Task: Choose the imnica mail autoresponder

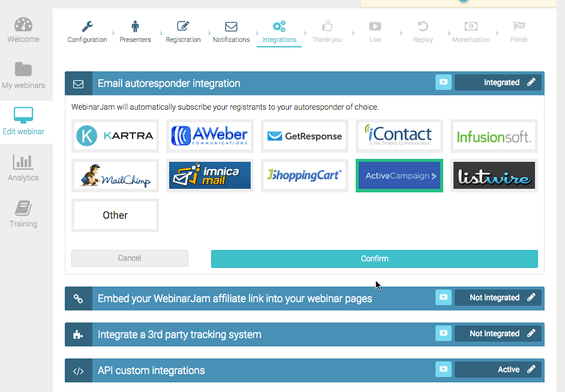Action: (210, 176)
